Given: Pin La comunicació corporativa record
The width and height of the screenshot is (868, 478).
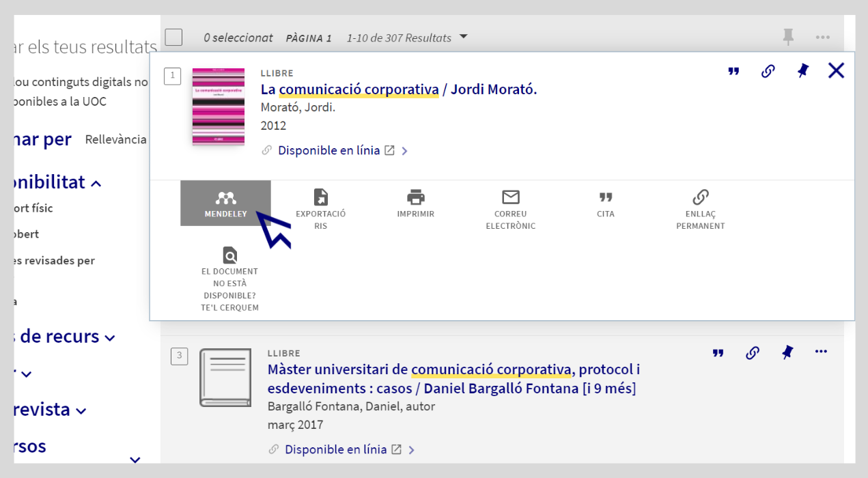Looking at the screenshot, I should [802, 70].
